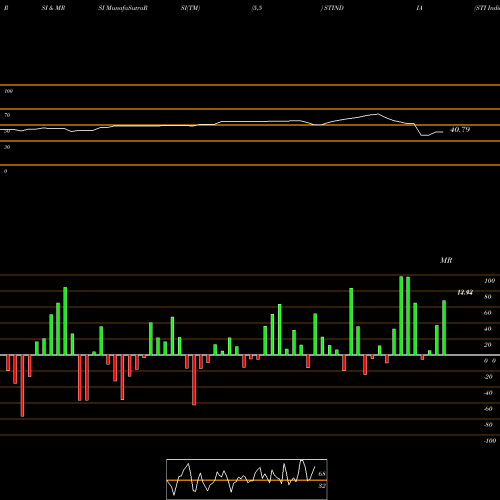Click the 68 label in the mini chart
Viewport: 500px width, 500px height.
[322, 474]
